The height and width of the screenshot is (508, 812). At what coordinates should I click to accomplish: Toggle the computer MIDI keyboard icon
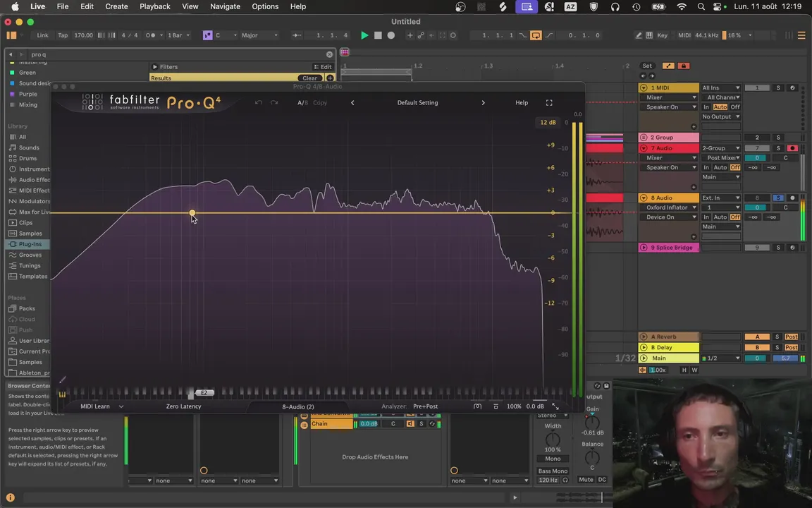click(x=649, y=35)
